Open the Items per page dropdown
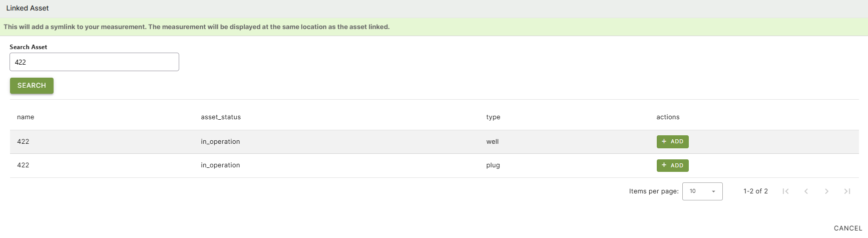868x238 pixels. point(702,191)
